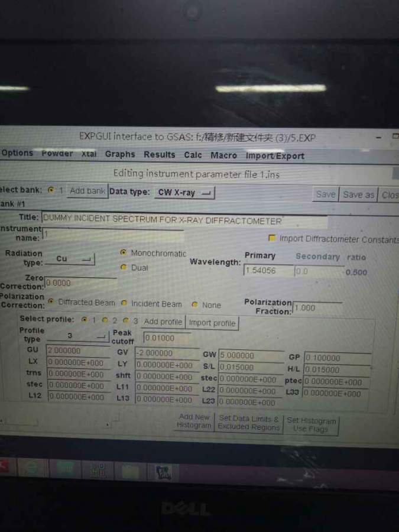Open the Graphs menu
399x532 pixels.
click(x=120, y=154)
